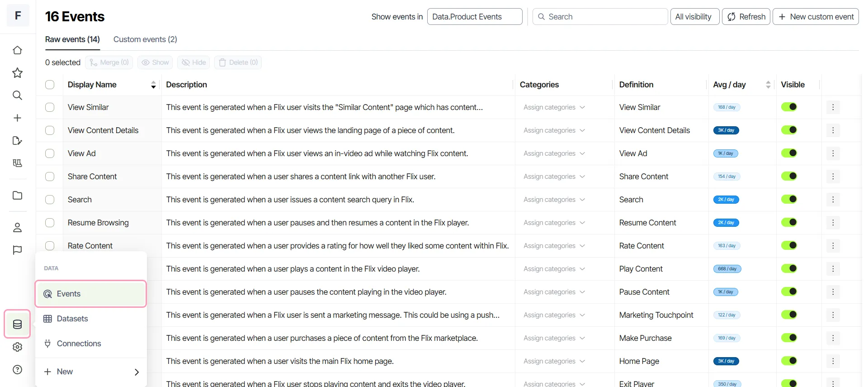Open row menu for Make Purchase
Screen dimensions: 868x387
[833, 338]
